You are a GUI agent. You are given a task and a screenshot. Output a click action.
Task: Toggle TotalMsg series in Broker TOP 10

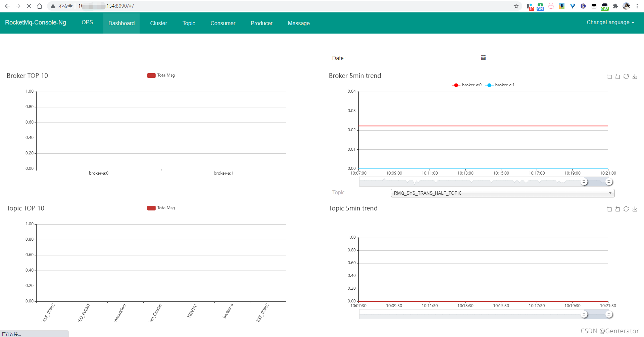(x=161, y=75)
